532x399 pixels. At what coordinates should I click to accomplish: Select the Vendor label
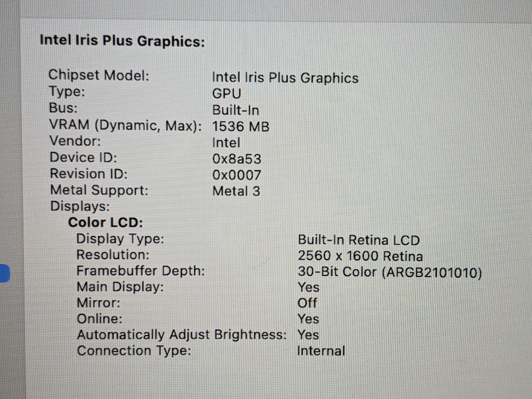tap(75, 141)
